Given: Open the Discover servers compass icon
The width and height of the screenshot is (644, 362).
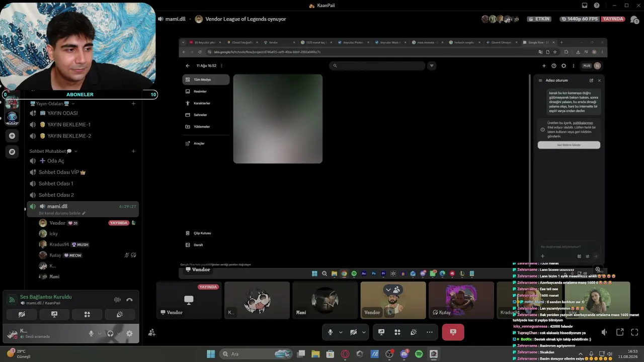Looking at the screenshot, I should point(12,151).
